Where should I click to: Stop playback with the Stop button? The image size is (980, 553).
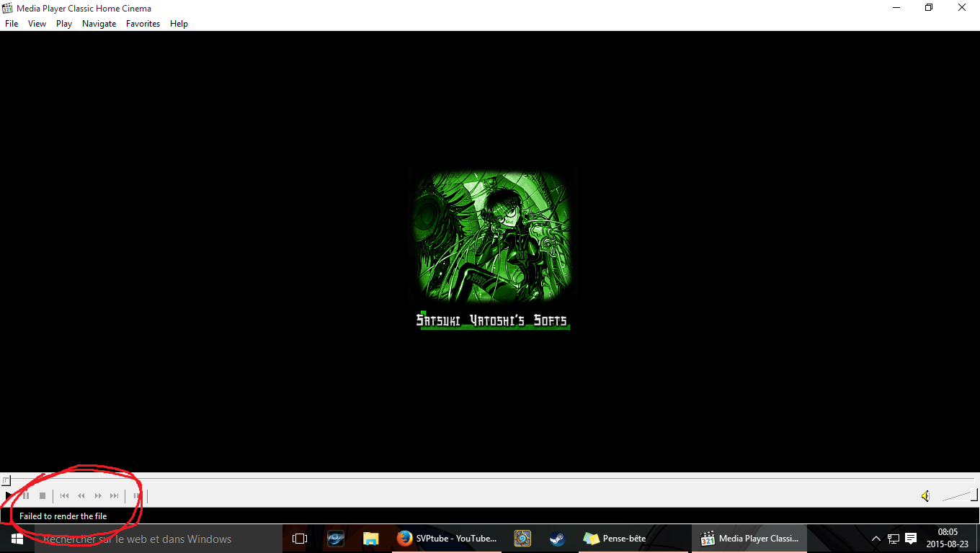[43, 496]
